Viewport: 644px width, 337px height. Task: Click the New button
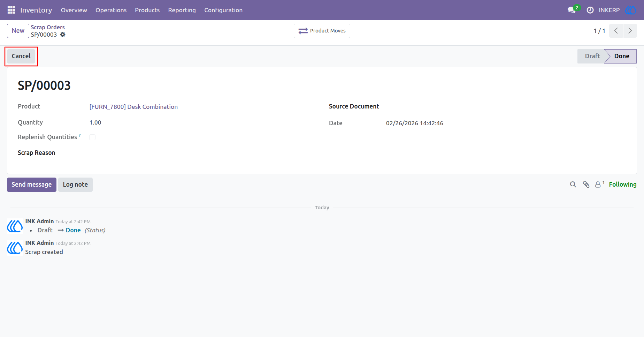[18, 31]
